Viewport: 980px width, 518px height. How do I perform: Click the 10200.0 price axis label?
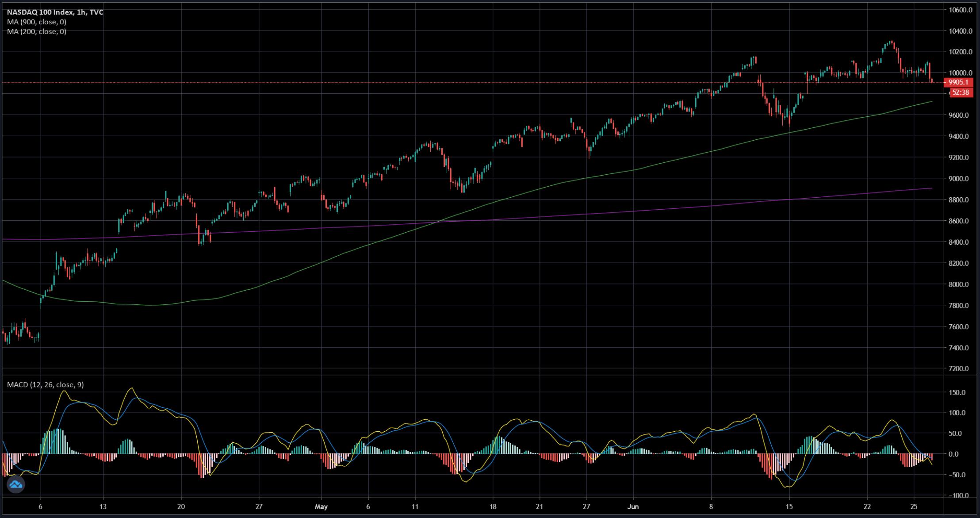[x=961, y=52]
